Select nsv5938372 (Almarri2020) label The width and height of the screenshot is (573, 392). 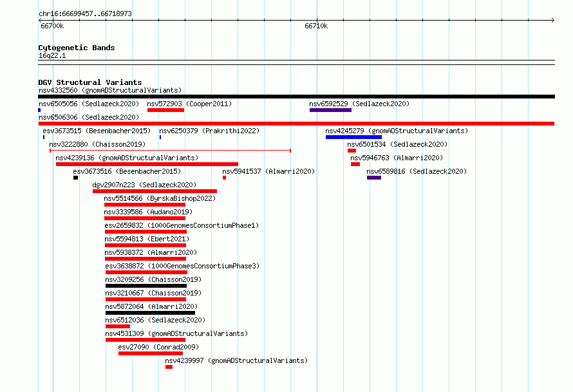tap(151, 252)
